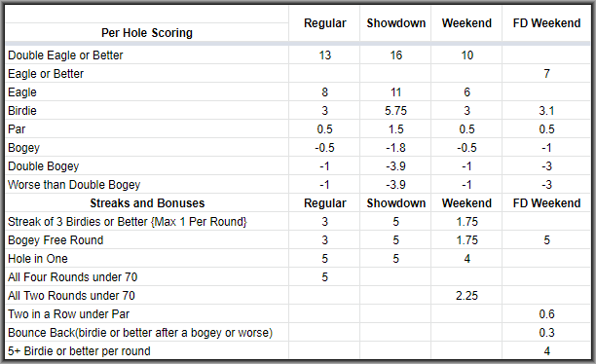Select the 5+ Birdie or better per round label
This screenshot has width=596, height=364.
coord(79,351)
